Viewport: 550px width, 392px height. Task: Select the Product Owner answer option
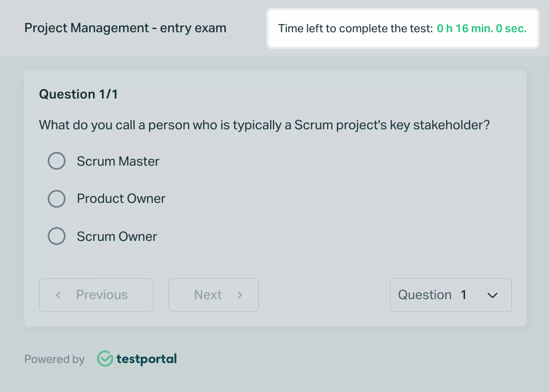click(x=57, y=199)
